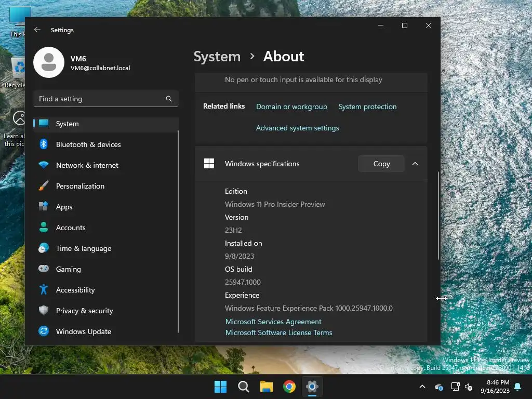Viewport: 532px width, 399px height.
Task: Go to Windows Update settings
Action: (x=106, y=331)
